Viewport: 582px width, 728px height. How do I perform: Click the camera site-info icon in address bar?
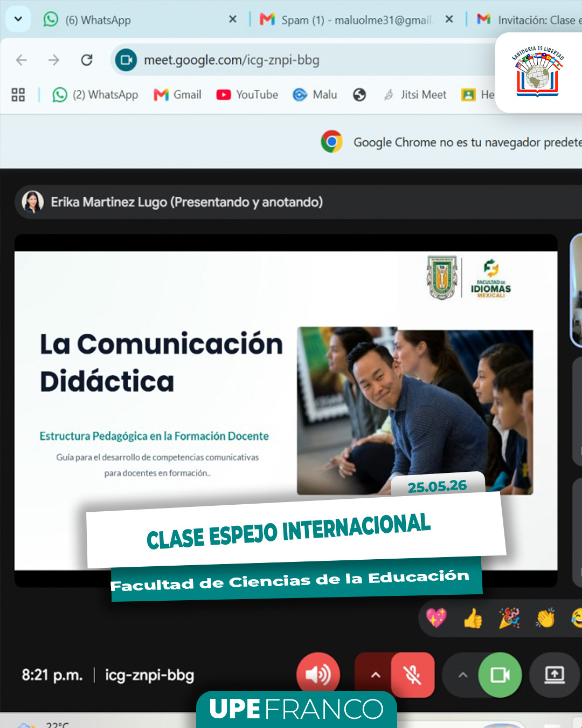126,60
